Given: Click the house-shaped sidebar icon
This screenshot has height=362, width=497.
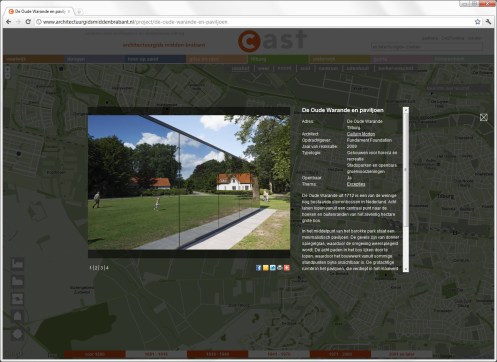Looking at the screenshot, I should coord(18,315).
